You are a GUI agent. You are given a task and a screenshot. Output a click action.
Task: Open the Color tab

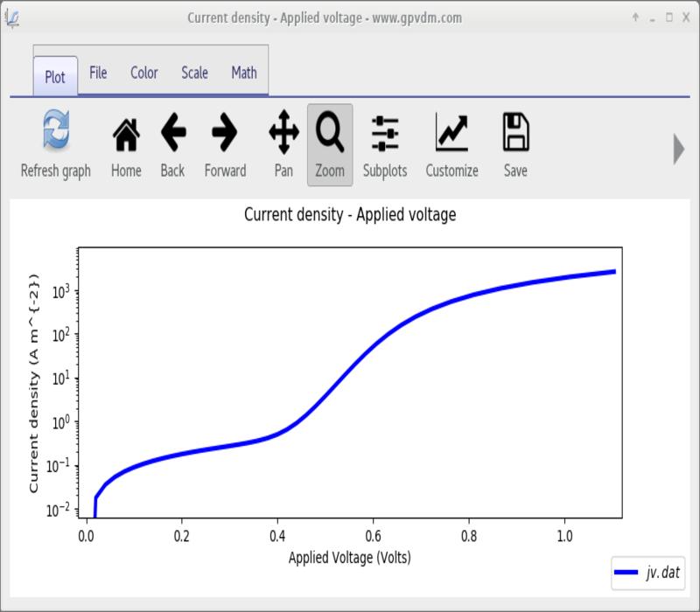tap(144, 73)
